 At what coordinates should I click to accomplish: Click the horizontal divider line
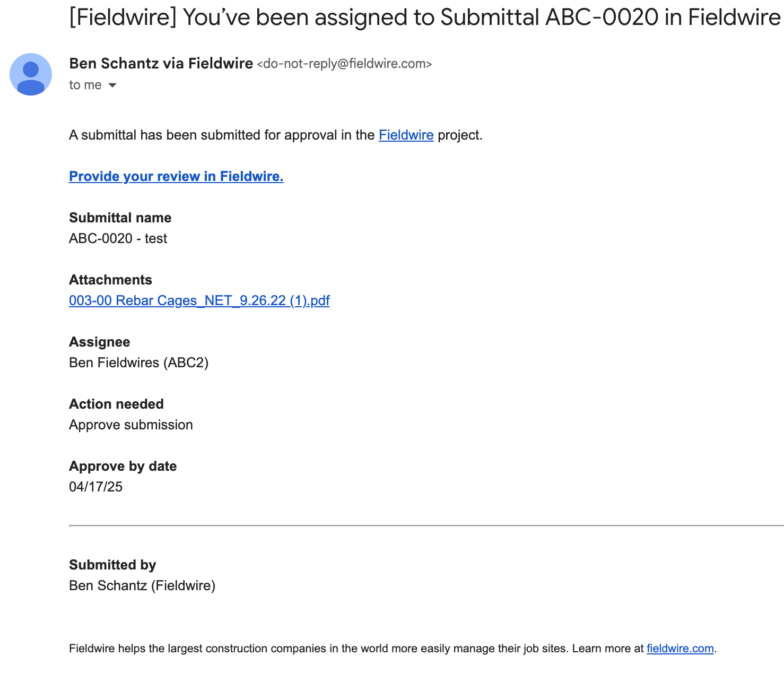point(426,525)
